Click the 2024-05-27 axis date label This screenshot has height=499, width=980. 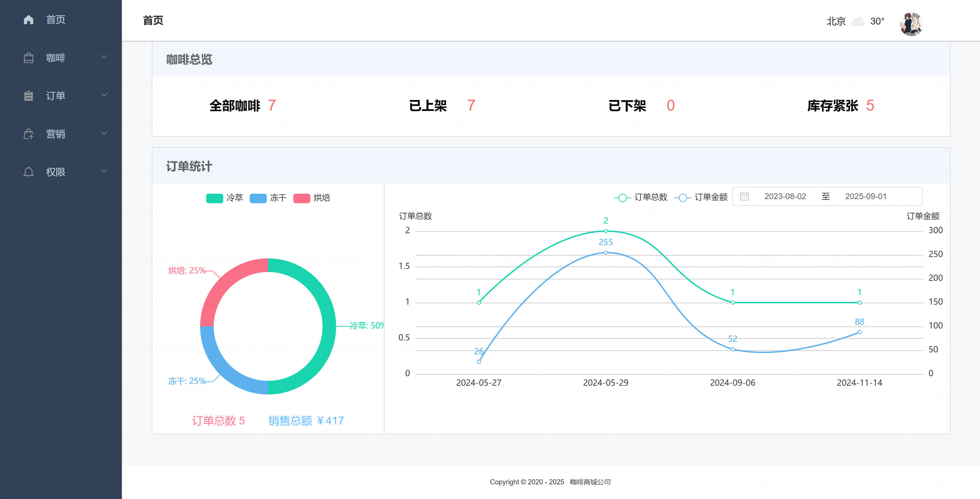(478, 383)
